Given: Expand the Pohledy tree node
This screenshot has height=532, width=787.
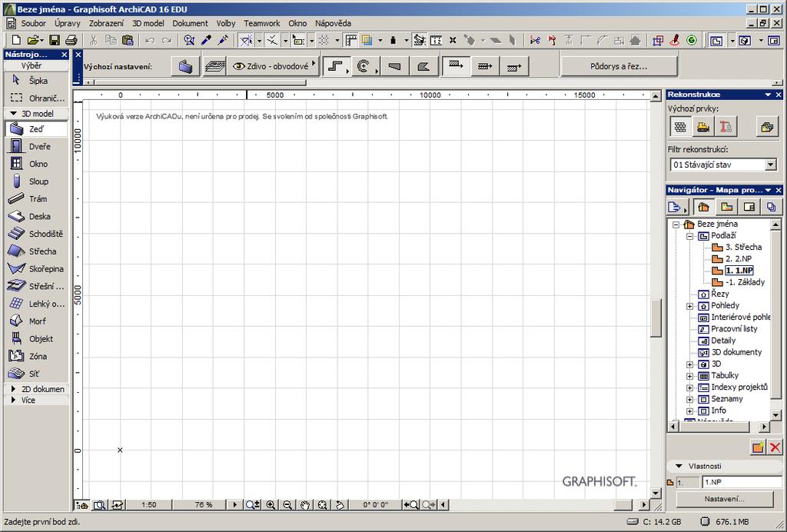Looking at the screenshot, I should tap(689, 306).
